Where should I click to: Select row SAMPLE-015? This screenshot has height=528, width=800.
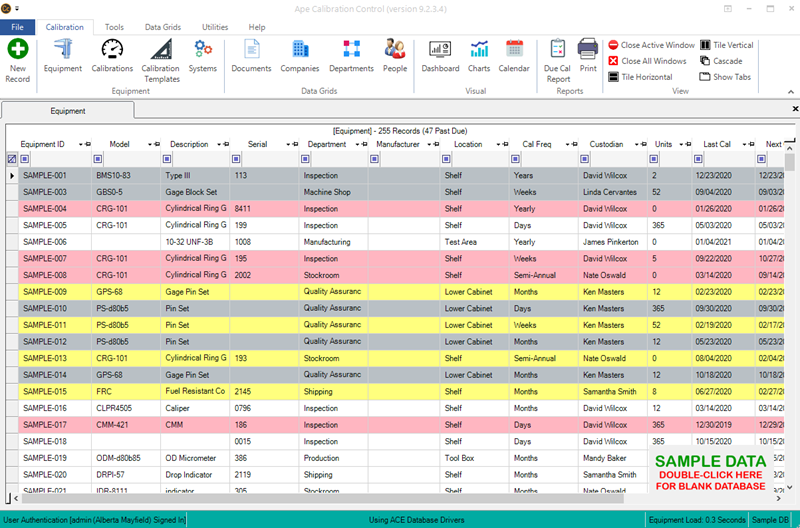pos(401,391)
